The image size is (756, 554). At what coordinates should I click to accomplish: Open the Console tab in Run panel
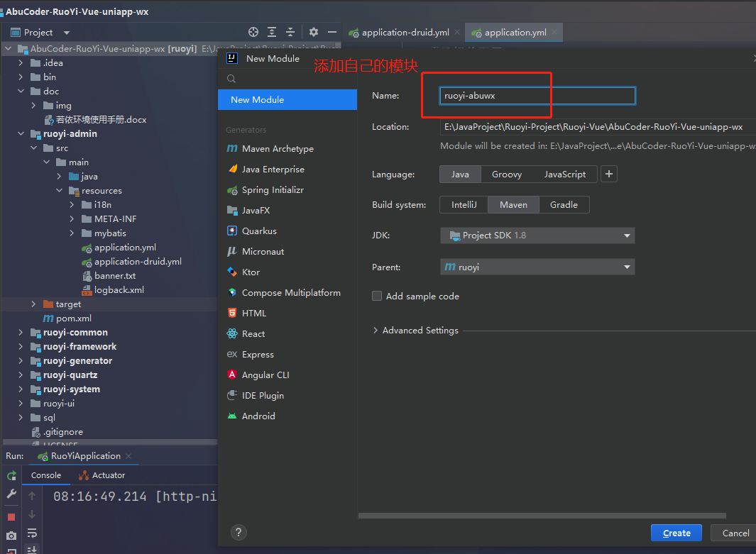[46, 475]
